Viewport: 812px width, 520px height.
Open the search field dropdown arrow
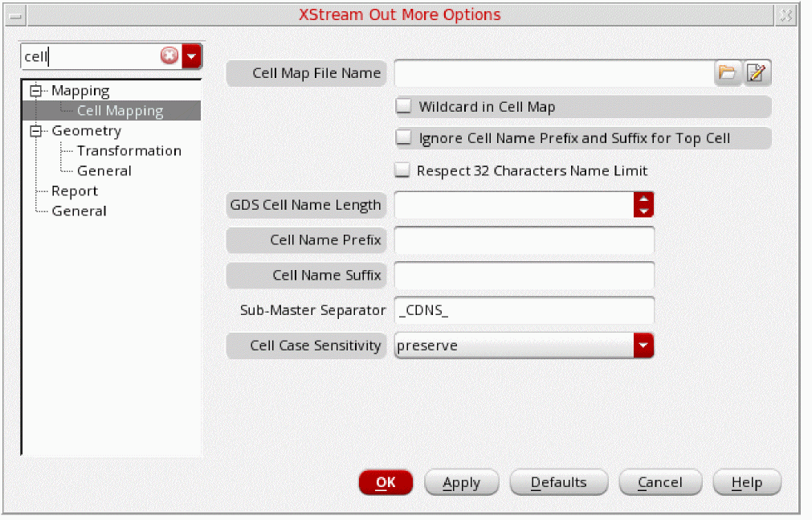pos(192,56)
